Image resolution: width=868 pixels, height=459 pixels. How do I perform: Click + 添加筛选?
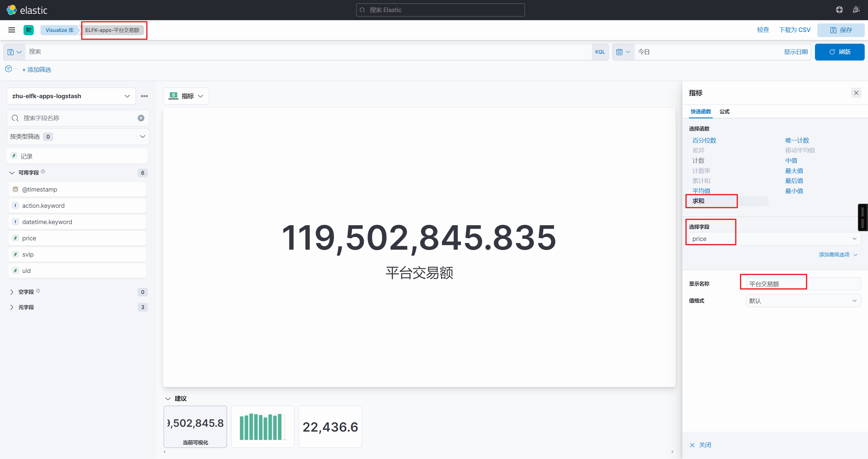pos(37,70)
